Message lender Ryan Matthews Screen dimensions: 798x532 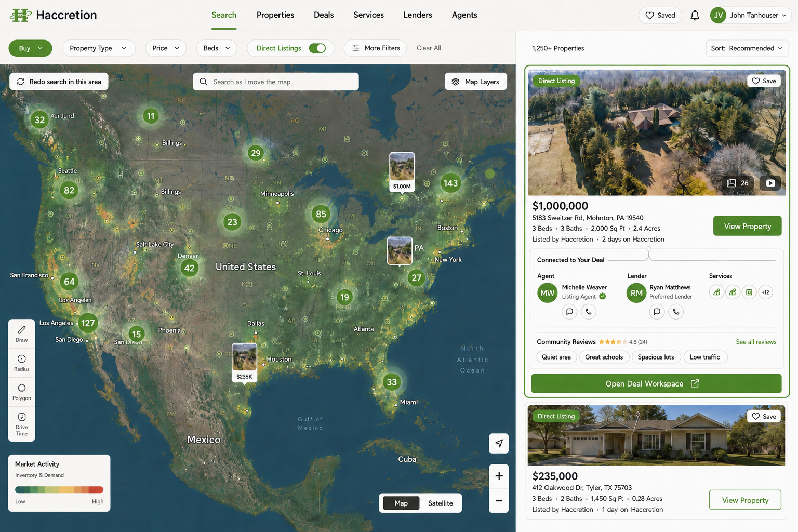pos(657,312)
